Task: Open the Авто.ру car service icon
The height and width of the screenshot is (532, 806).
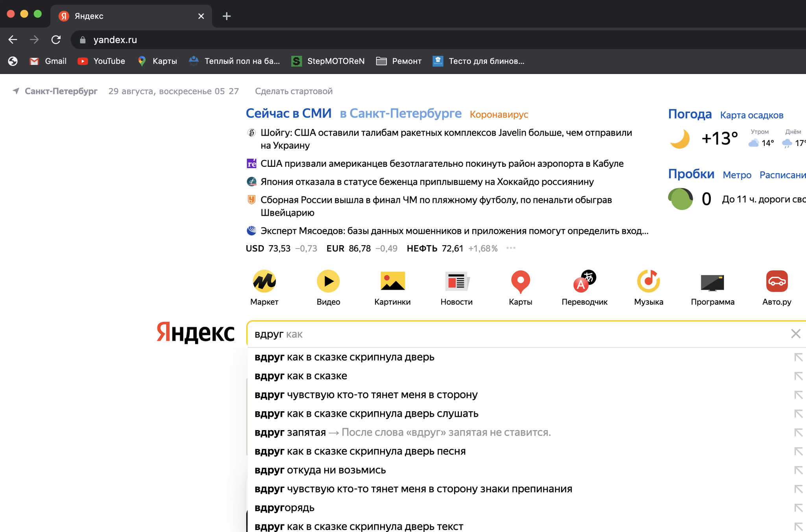Action: coord(776,282)
